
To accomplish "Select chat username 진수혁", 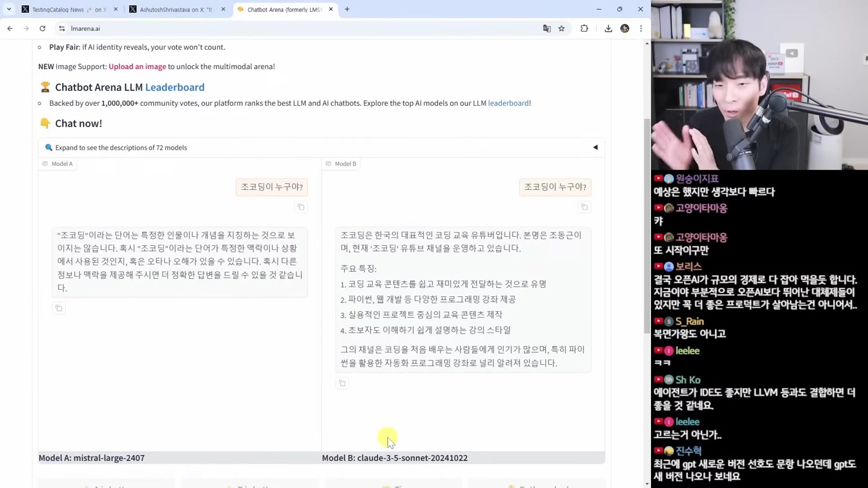I will 688,451.
